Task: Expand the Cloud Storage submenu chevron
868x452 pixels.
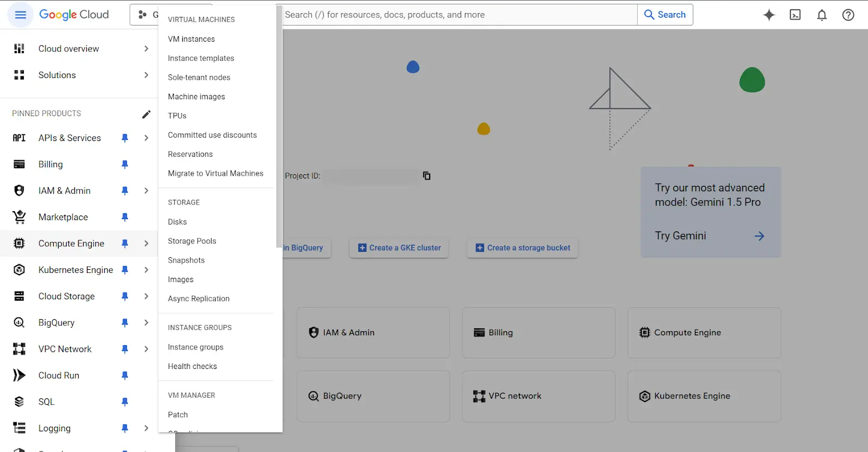Action: (x=146, y=296)
